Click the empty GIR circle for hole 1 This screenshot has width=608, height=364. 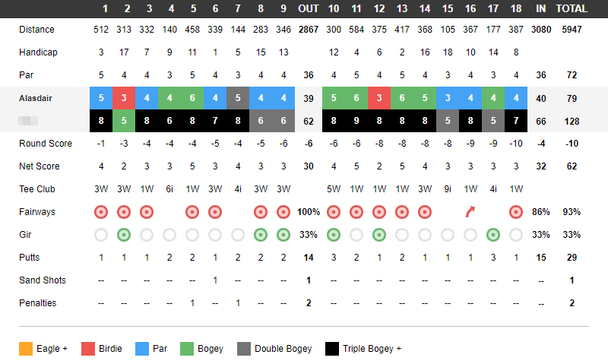pos(101,235)
